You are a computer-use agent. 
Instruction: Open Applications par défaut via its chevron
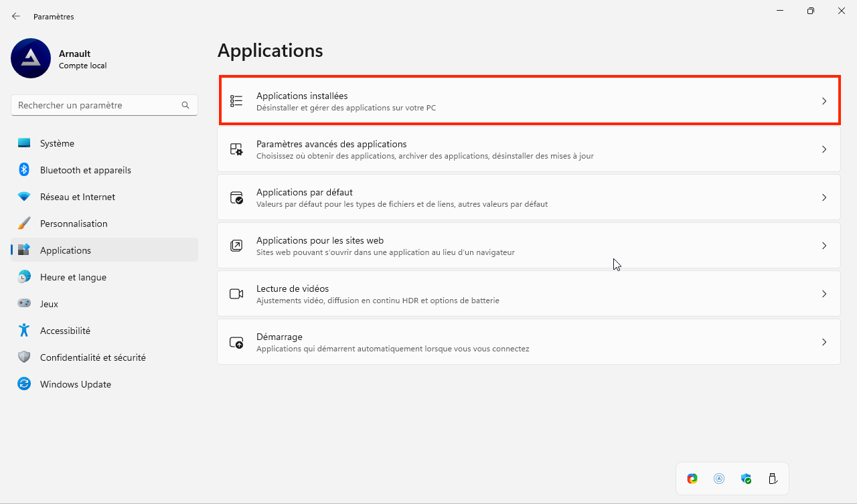click(824, 197)
